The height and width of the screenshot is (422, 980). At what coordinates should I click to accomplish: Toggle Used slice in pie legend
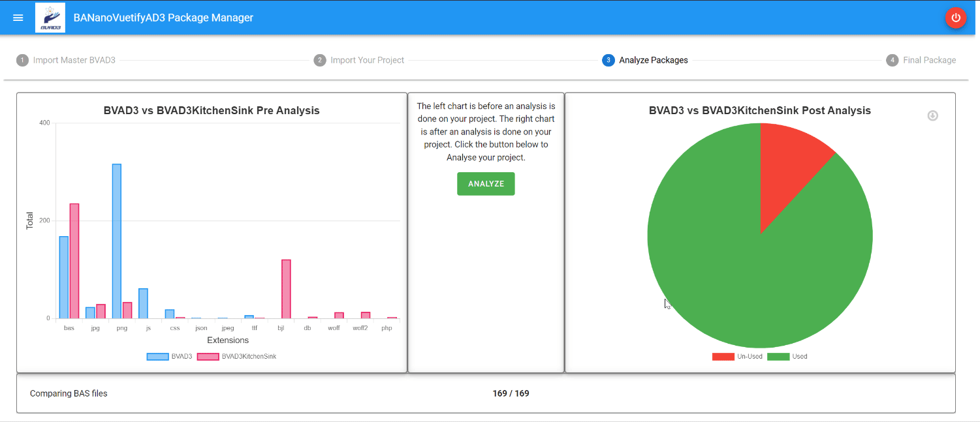(787, 357)
